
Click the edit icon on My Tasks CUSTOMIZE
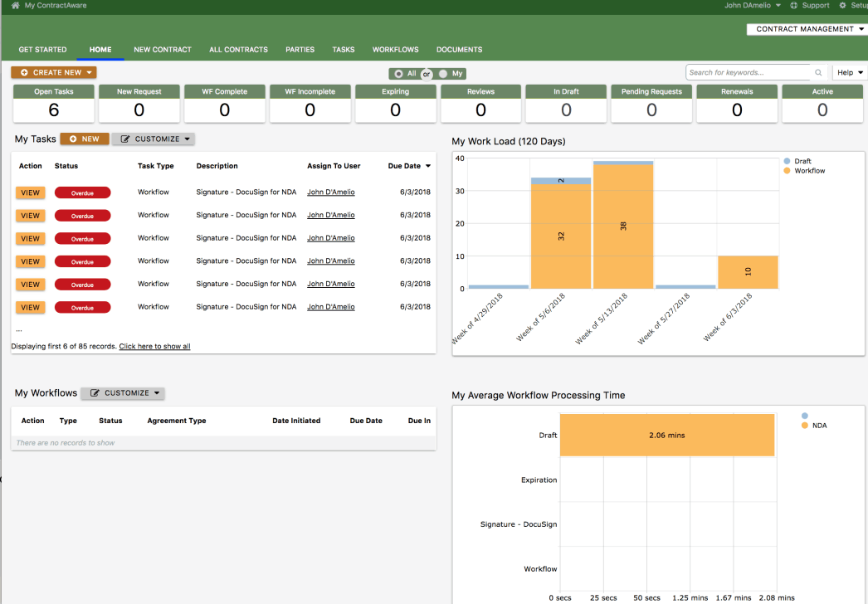click(x=125, y=139)
